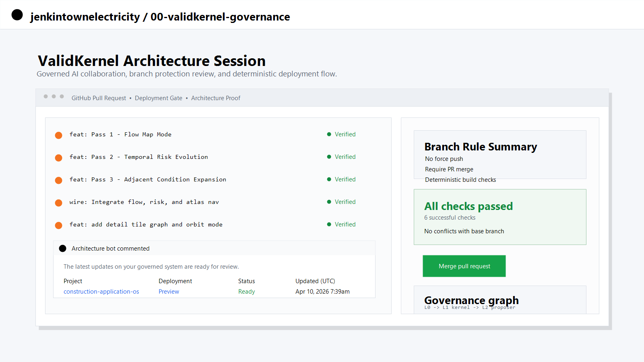Open the construction-application-os project link
Screen dimensions: 644x362
(x=101, y=291)
